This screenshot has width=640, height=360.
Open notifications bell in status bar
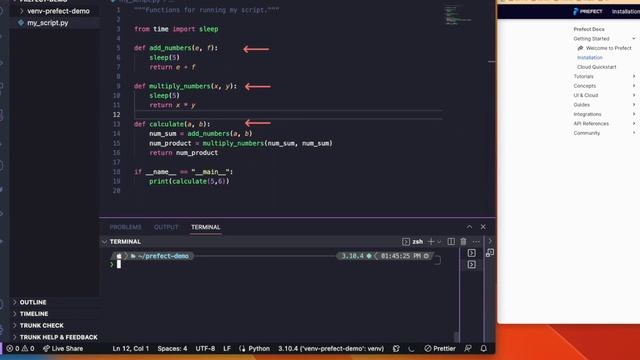[484, 349]
